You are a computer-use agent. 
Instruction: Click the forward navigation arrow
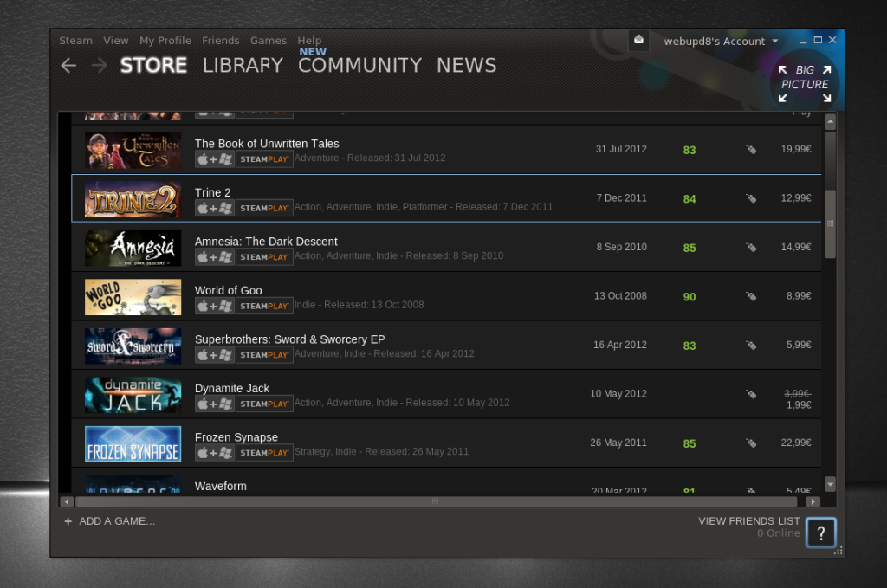[99, 66]
